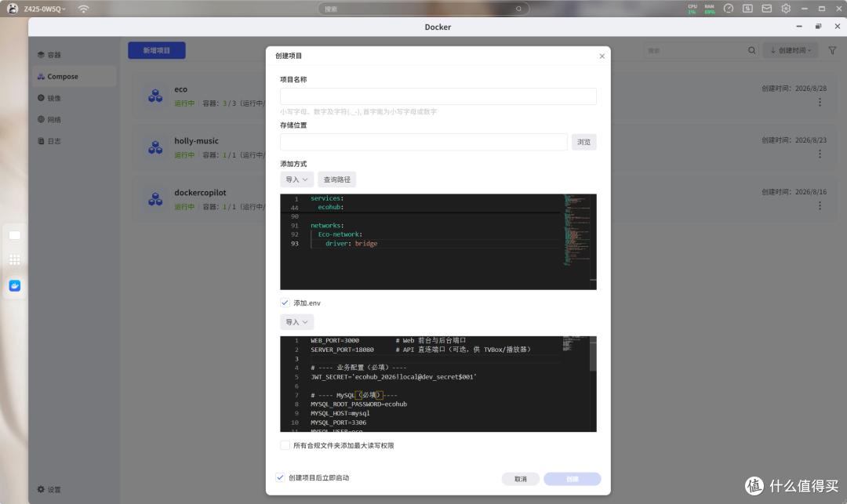Click the WEB_PORT=3000 line
The image size is (847, 504).
click(x=334, y=340)
